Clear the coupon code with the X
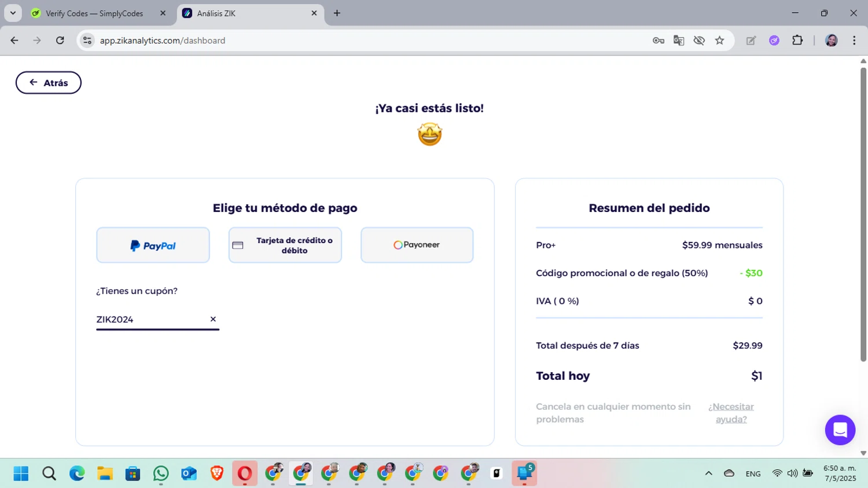 coord(213,319)
